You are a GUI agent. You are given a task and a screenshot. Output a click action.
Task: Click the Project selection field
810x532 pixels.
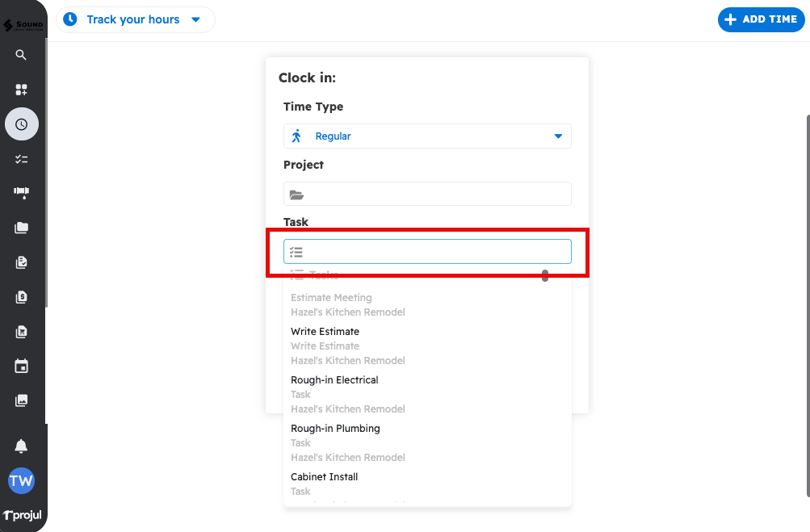pos(427,194)
